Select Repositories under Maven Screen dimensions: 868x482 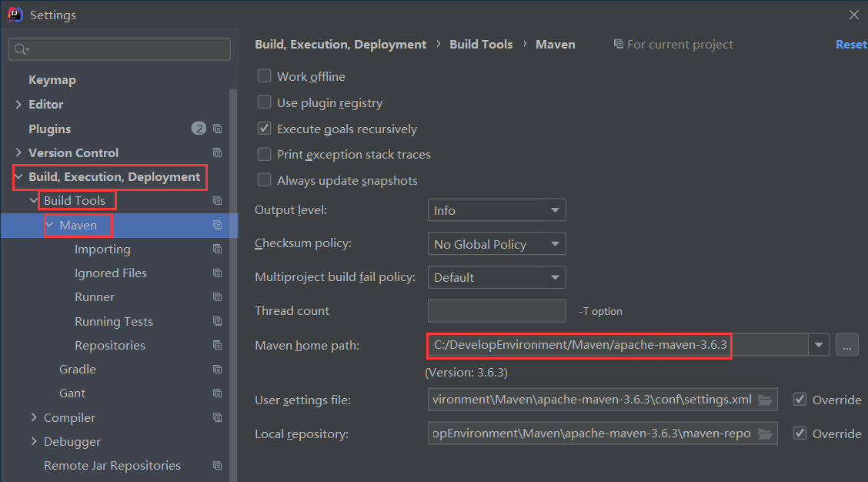pyautogui.click(x=110, y=345)
